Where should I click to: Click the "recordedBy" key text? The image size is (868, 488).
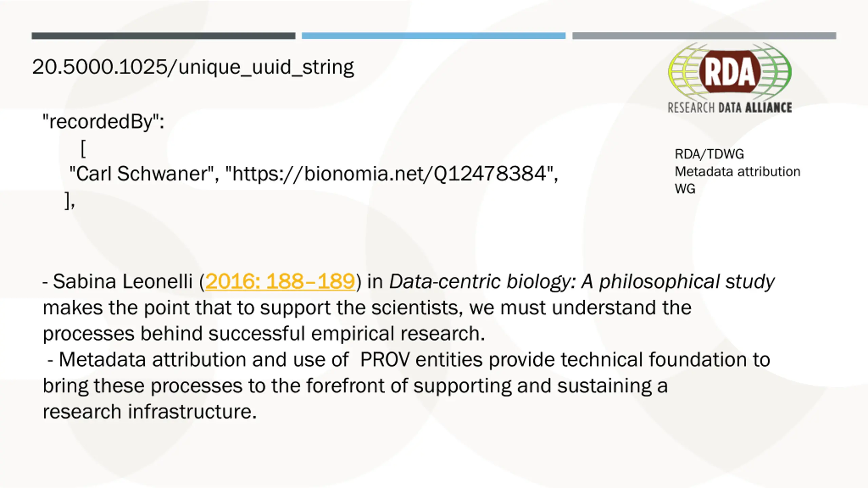[103, 121]
